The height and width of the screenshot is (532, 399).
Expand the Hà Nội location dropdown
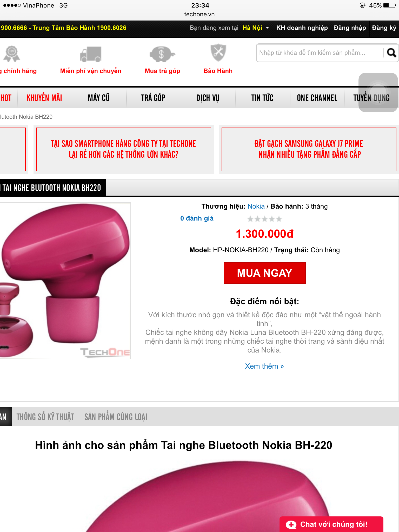click(256, 28)
